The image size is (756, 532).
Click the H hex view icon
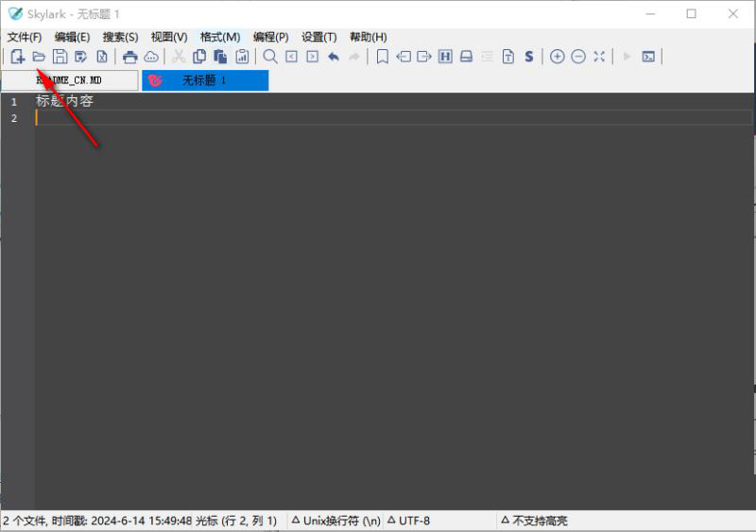[445, 57]
